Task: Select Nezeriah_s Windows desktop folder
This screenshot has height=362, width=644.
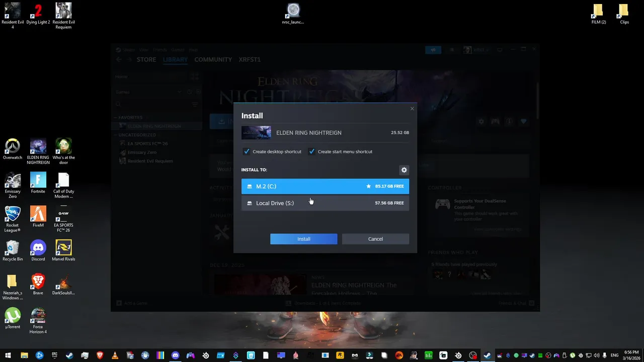Action: (x=13, y=287)
